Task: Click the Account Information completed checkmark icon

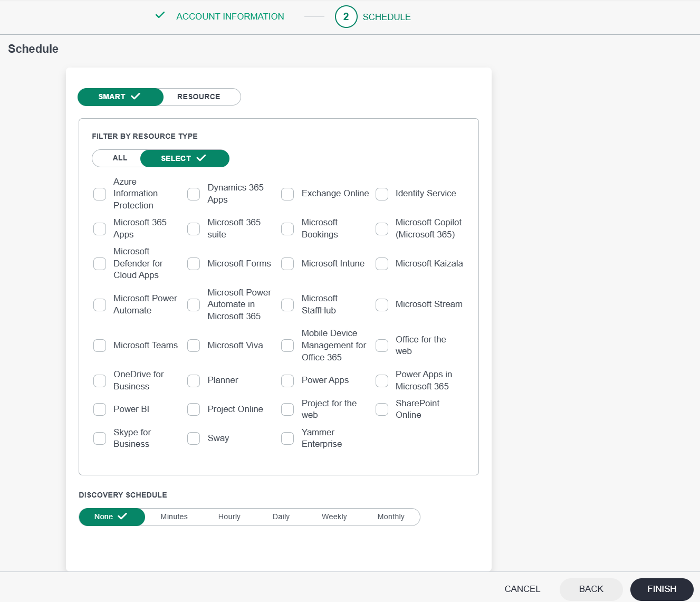Action: click(x=160, y=15)
